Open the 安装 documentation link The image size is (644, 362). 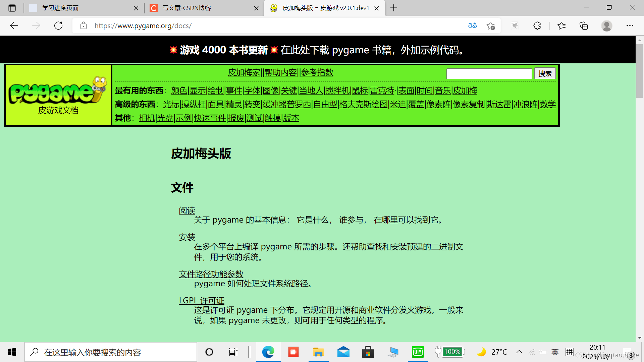pos(187,237)
